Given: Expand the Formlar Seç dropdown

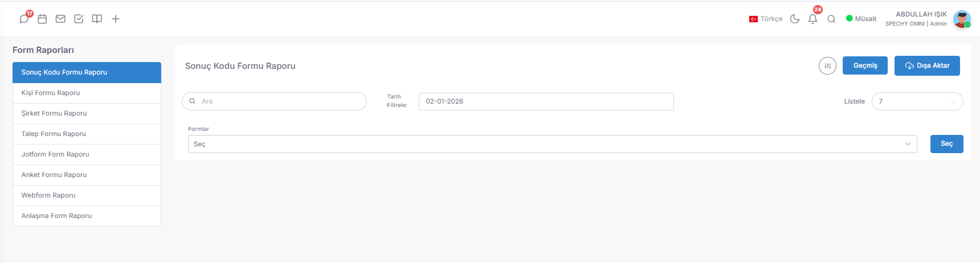Looking at the screenshot, I should (x=552, y=144).
